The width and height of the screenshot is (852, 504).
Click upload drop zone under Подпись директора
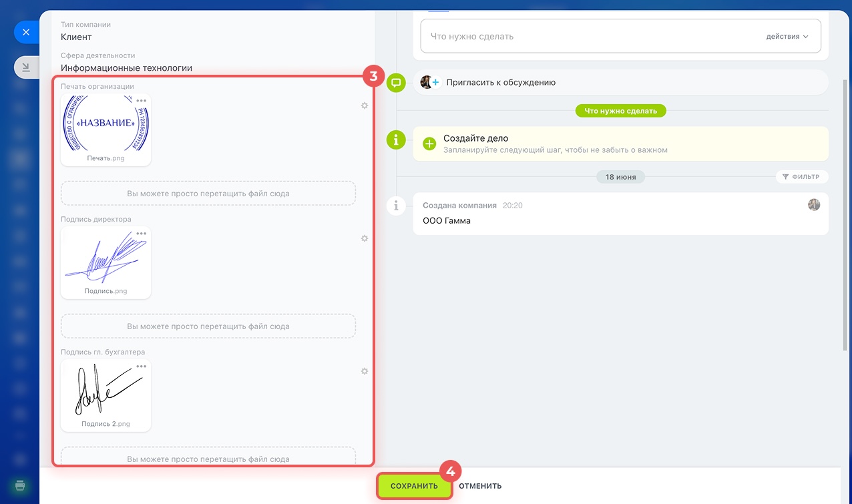click(x=208, y=326)
